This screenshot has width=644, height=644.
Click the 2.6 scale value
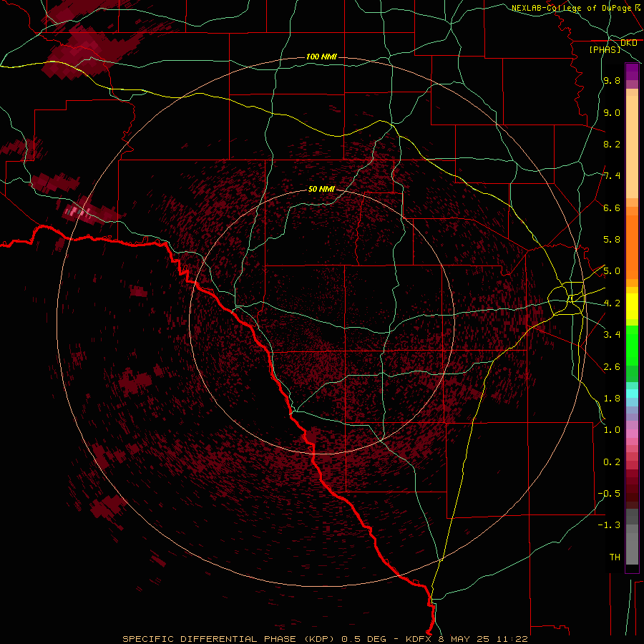[612, 366]
